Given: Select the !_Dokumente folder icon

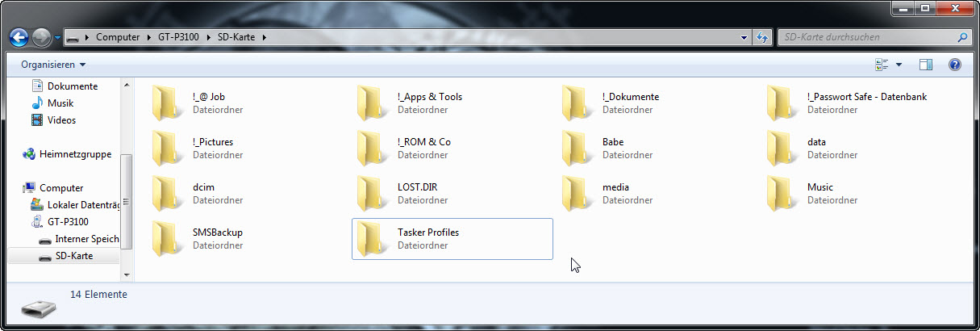Looking at the screenshot, I should coord(578,103).
